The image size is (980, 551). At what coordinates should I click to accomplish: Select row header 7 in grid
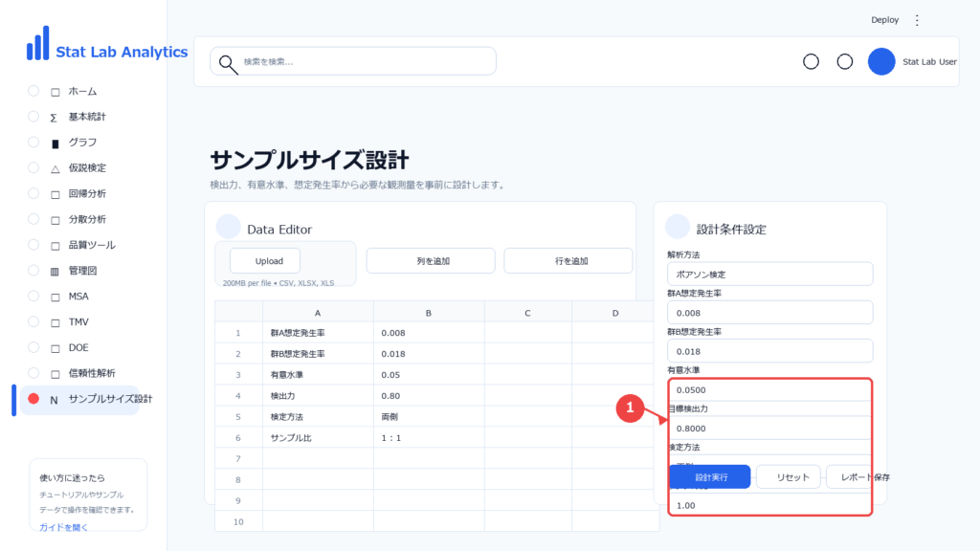point(238,459)
